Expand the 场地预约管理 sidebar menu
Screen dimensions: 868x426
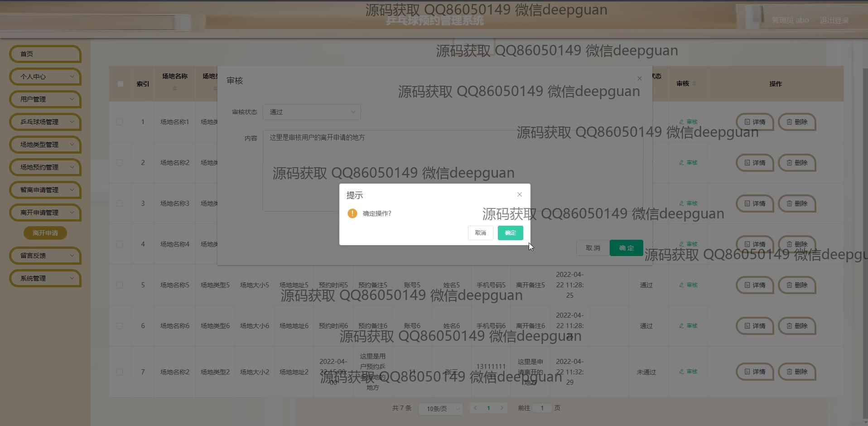[x=45, y=167]
